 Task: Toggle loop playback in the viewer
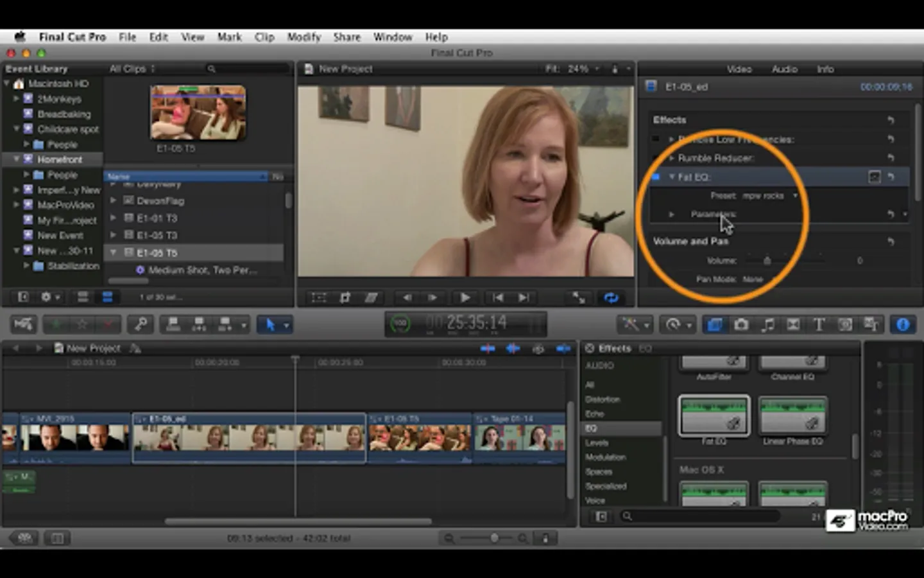pyautogui.click(x=611, y=297)
